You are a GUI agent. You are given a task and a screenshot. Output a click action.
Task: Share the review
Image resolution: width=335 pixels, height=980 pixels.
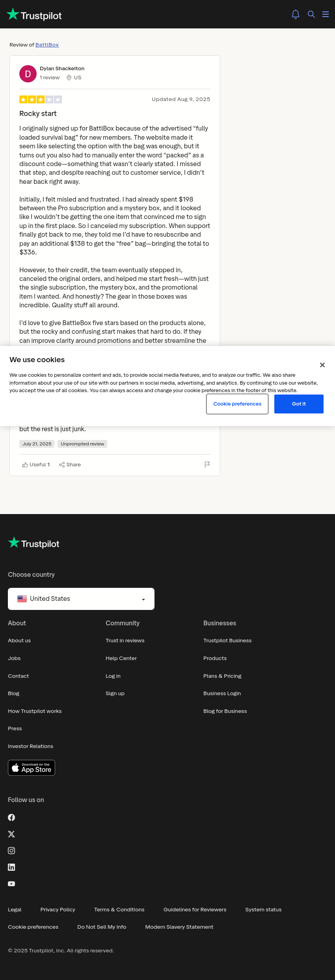pyautogui.click(x=70, y=465)
